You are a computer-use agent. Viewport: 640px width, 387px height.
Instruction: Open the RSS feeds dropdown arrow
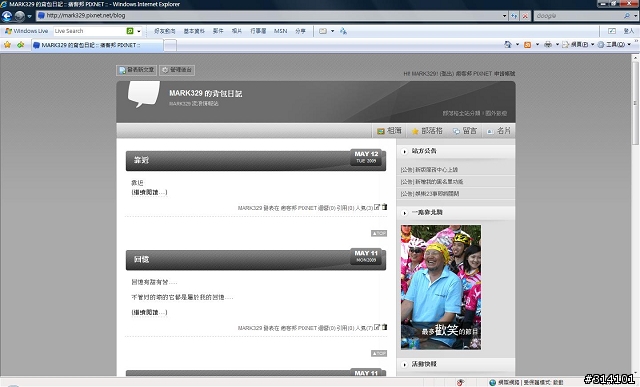pos(537,44)
